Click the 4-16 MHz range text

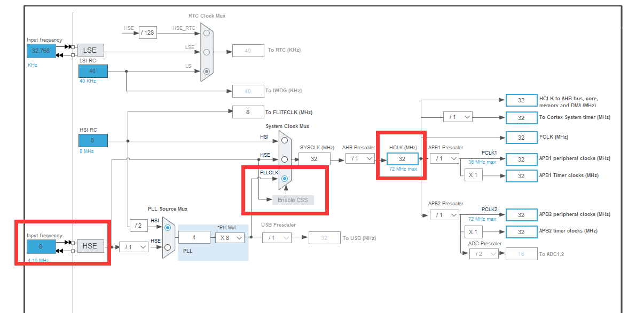pos(38,260)
